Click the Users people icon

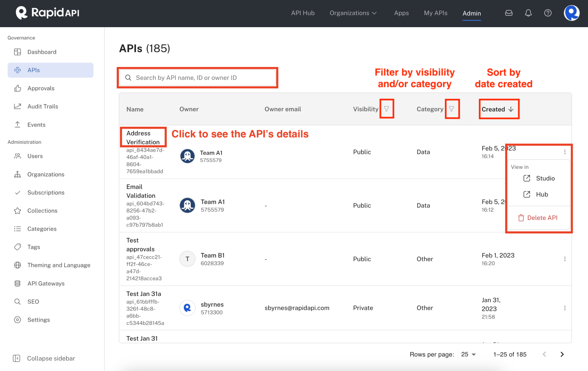(x=17, y=156)
